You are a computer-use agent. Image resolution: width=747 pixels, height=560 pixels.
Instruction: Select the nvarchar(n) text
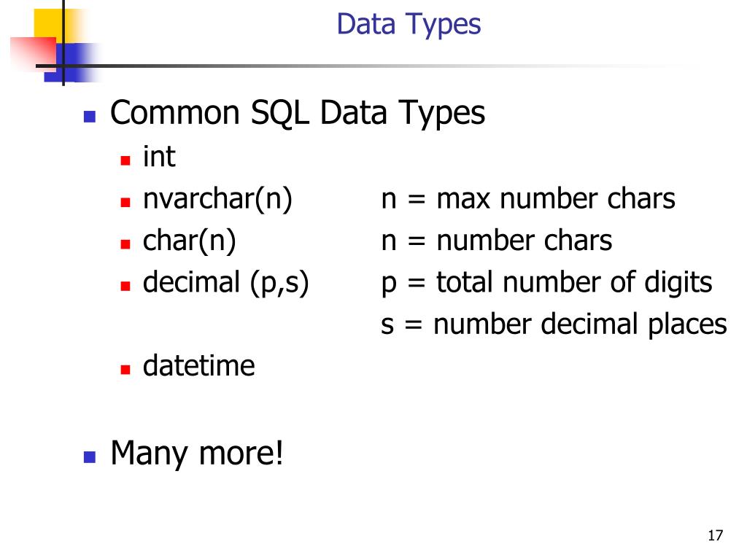click(217, 198)
